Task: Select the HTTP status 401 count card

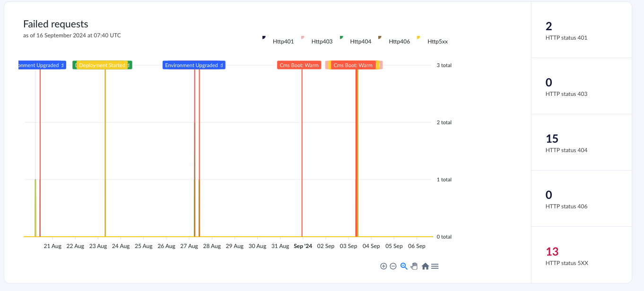Action: coord(581,30)
